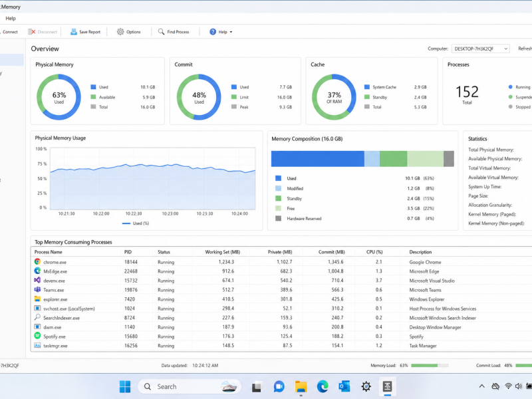Image resolution: width=532 pixels, height=399 pixels.
Task: Select the Microsoft Visual Studio description
Action: [x=432, y=281]
